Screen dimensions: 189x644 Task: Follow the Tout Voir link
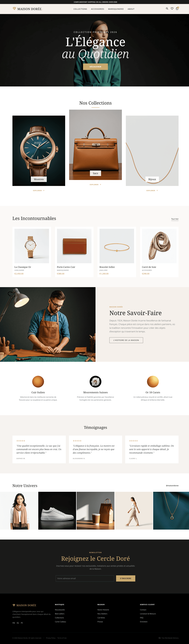coord(175,219)
